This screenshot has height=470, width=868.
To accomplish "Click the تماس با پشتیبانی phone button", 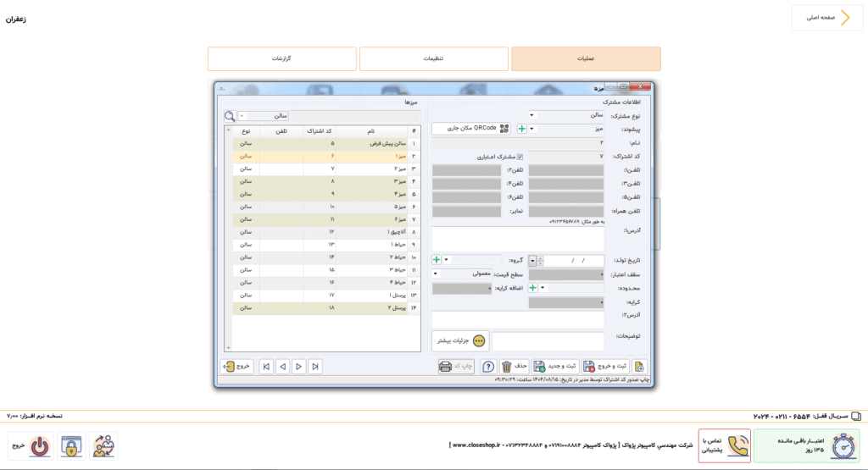I will (725, 445).
